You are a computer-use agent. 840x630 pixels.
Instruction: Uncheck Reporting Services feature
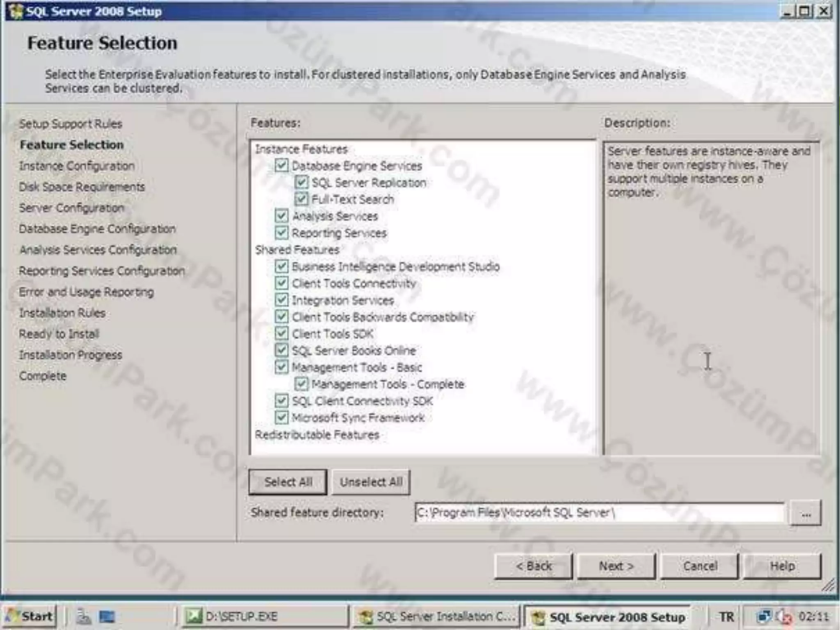click(x=281, y=233)
